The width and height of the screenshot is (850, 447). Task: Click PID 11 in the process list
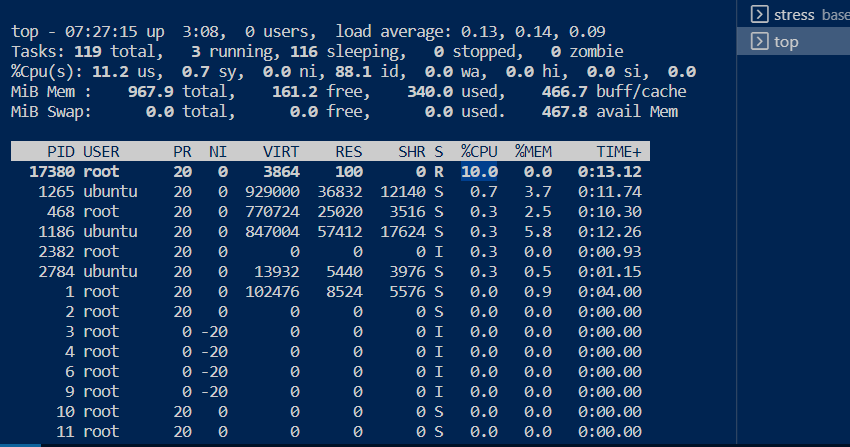click(x=65, y=432)
